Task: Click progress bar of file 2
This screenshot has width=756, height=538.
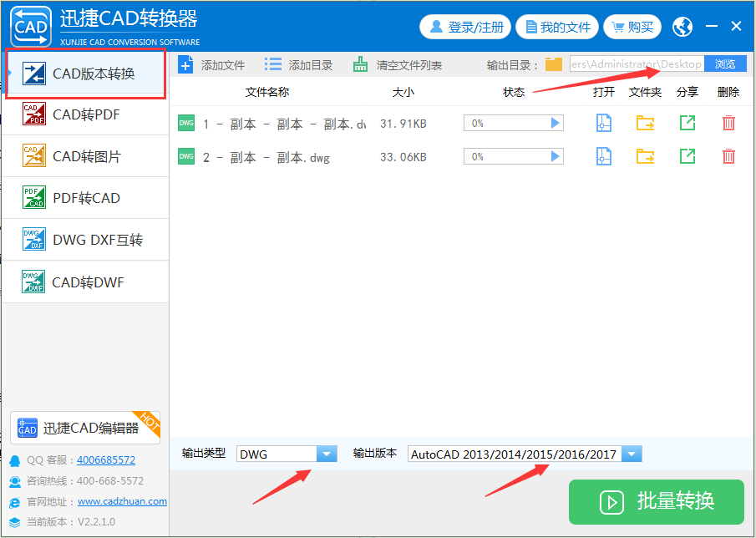Action: 514,156
